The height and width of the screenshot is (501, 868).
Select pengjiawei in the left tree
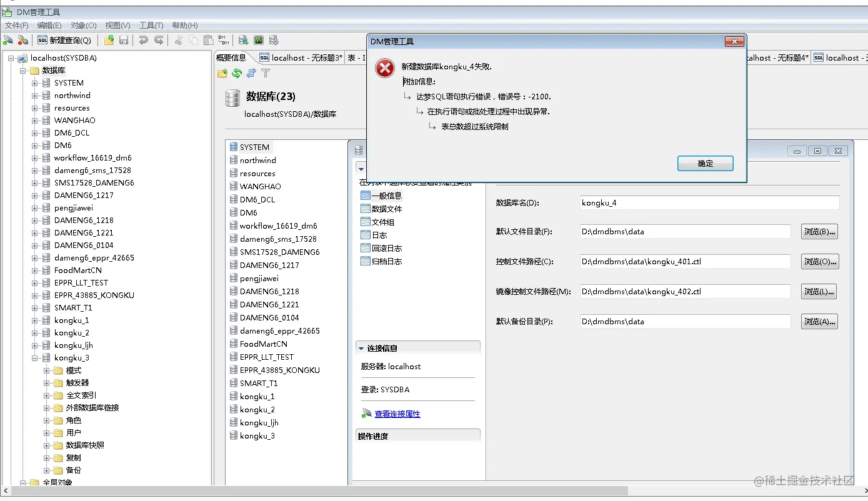(74, 208)
